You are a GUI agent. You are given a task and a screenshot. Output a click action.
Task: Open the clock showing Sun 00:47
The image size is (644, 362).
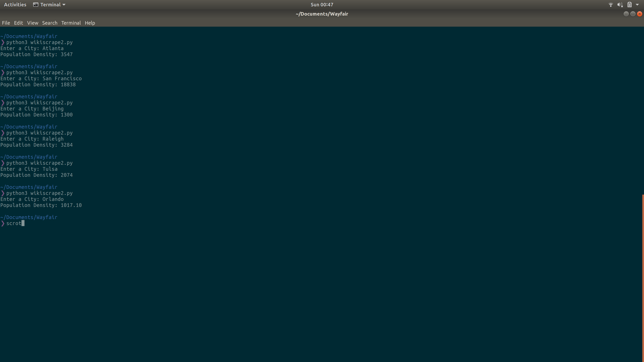[x=322, y=5]
